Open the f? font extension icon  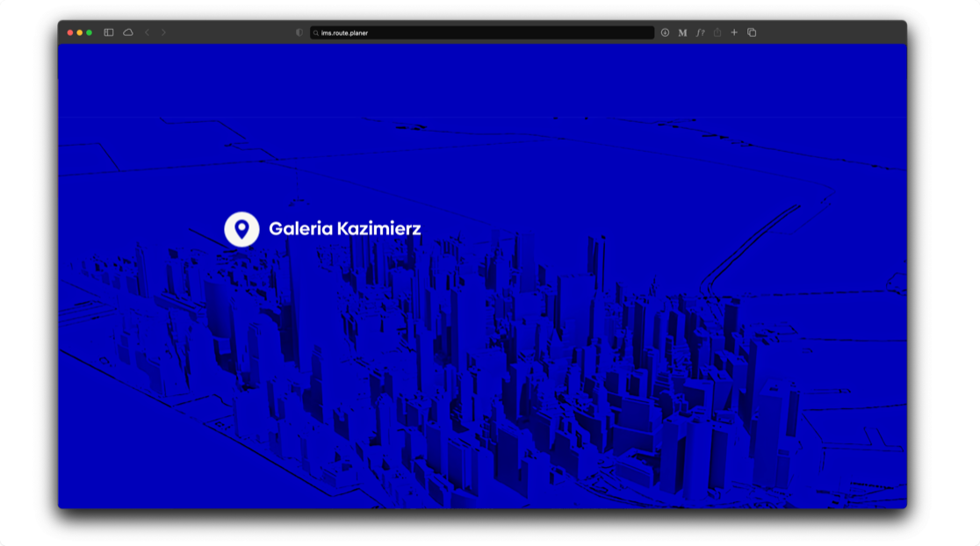point(700,32)
